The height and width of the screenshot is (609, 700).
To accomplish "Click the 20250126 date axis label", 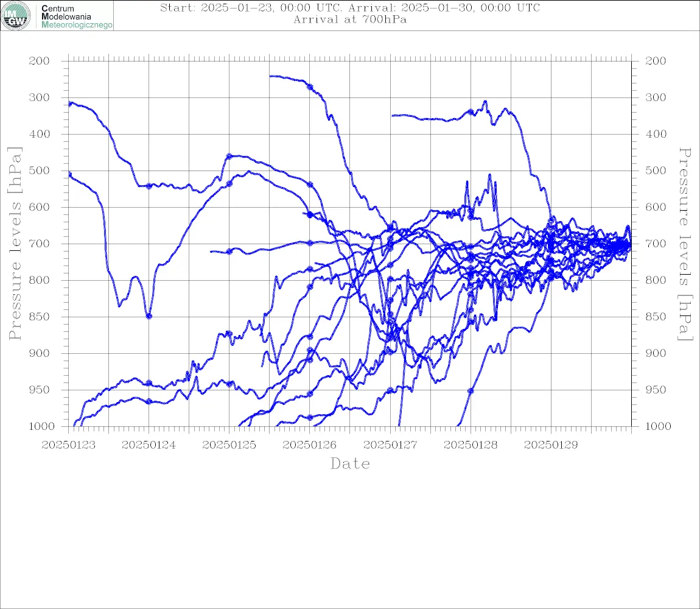I will [x=309, y=445].
